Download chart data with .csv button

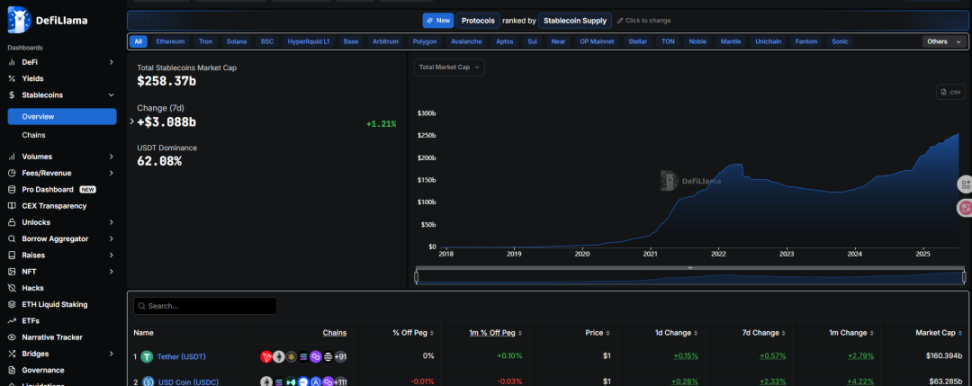pyautogui.click(x=950, y=92)
